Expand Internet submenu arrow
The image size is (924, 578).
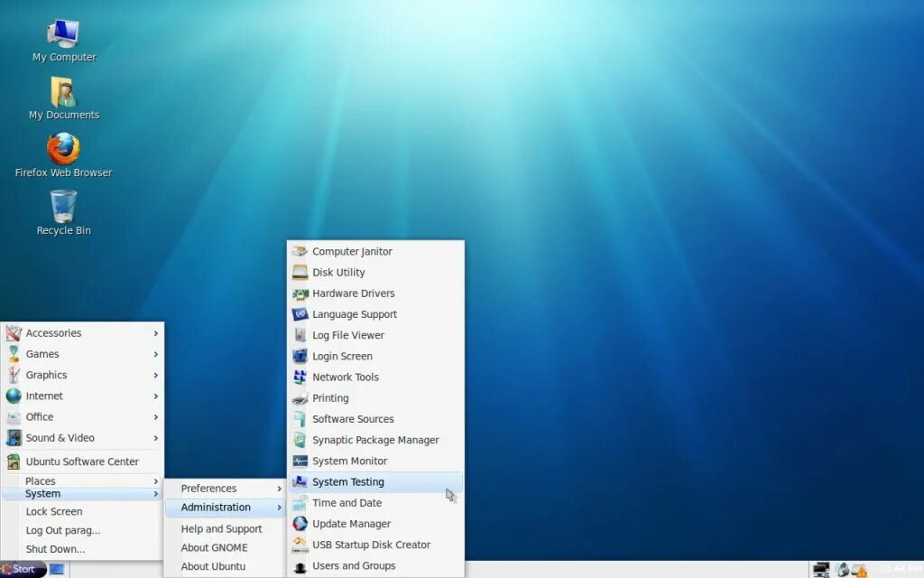[x=155, y=396]
